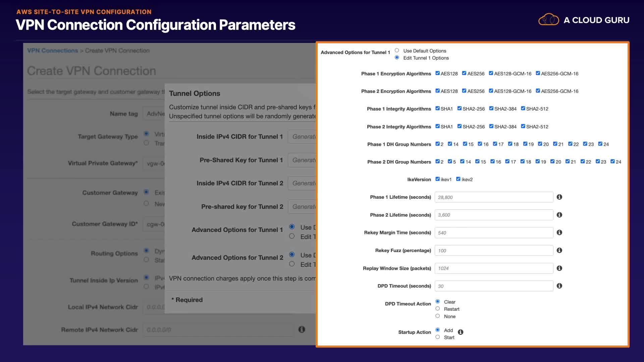Screen dimensions: 644x362
Task: Select Use Default Options radio button
Action: [397, 50]
